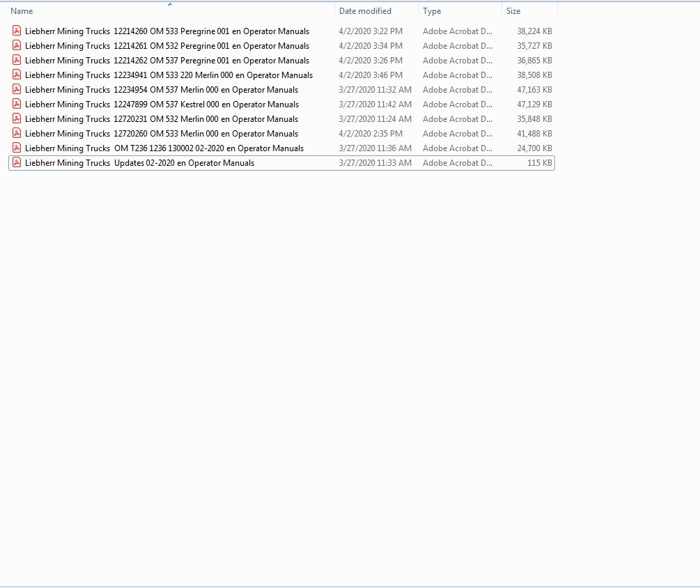Image resolution: width=700 pixels, height=588 pixels.
Task: Select file name OM T236 1236 130002 02-2020
Action: (164, 148)
